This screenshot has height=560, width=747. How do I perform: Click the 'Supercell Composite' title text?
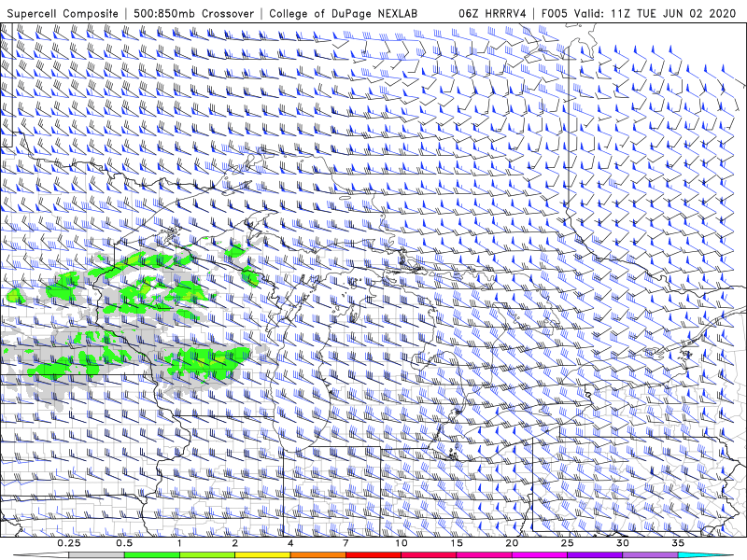[63, 13]
